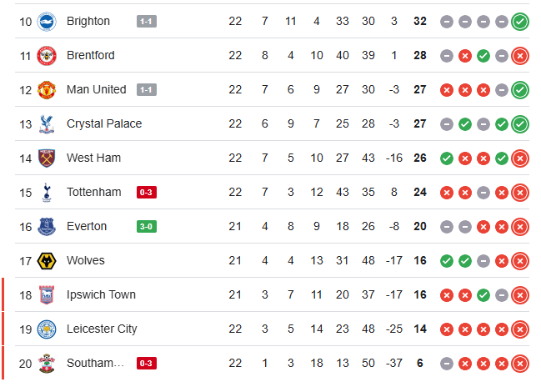Click Ipswich Town's green win form icon
Screen dimensions: 541x392
(x=483, y=294)
